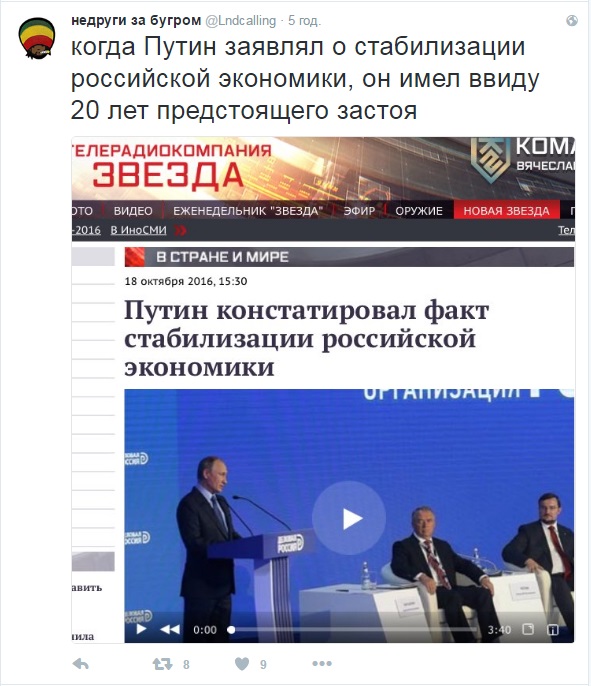Retweet this post
Image resolution: width=591 pixels, height=686 pixels.
[x=162, y=664]
